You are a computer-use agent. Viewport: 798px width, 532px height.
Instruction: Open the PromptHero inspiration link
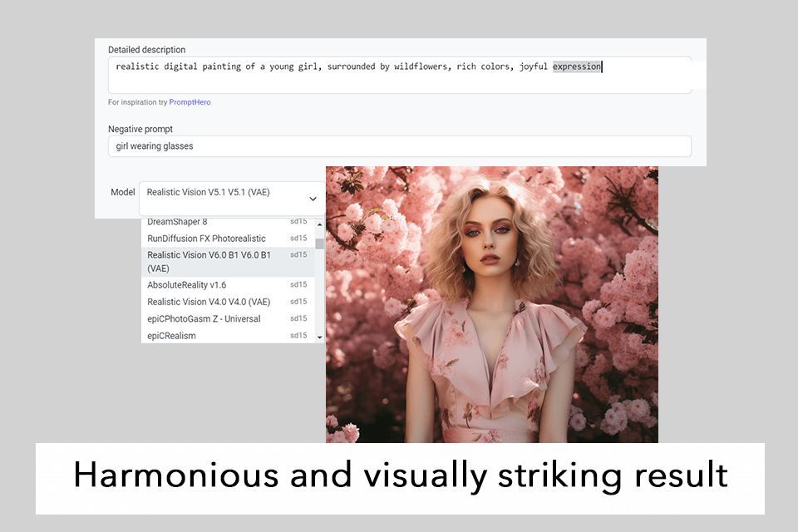(190, 102)
